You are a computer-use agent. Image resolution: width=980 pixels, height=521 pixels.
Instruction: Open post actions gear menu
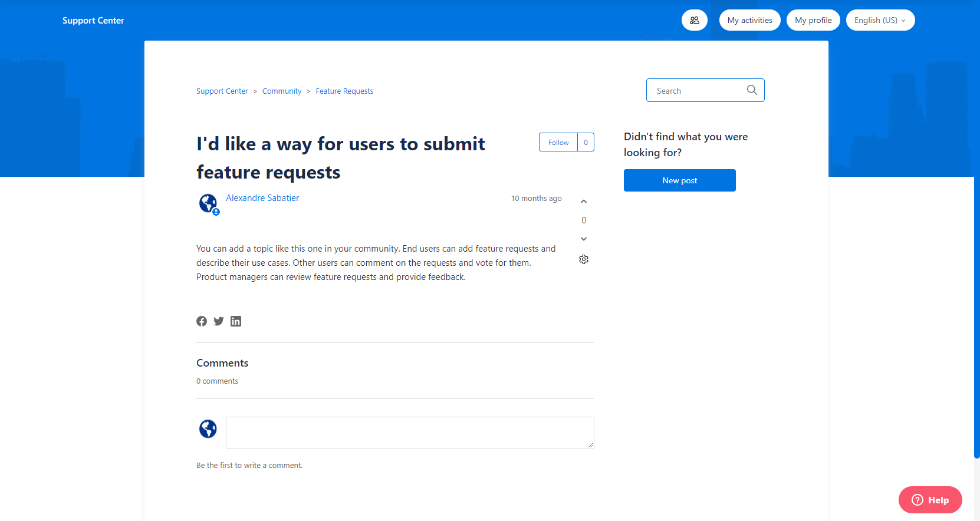[584, 259]
